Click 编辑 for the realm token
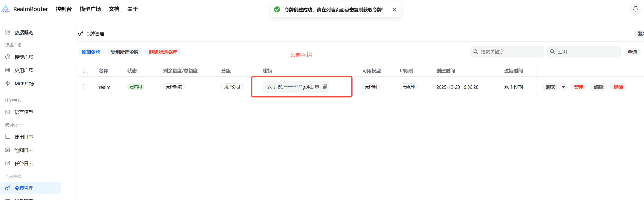 pos(598,87)
